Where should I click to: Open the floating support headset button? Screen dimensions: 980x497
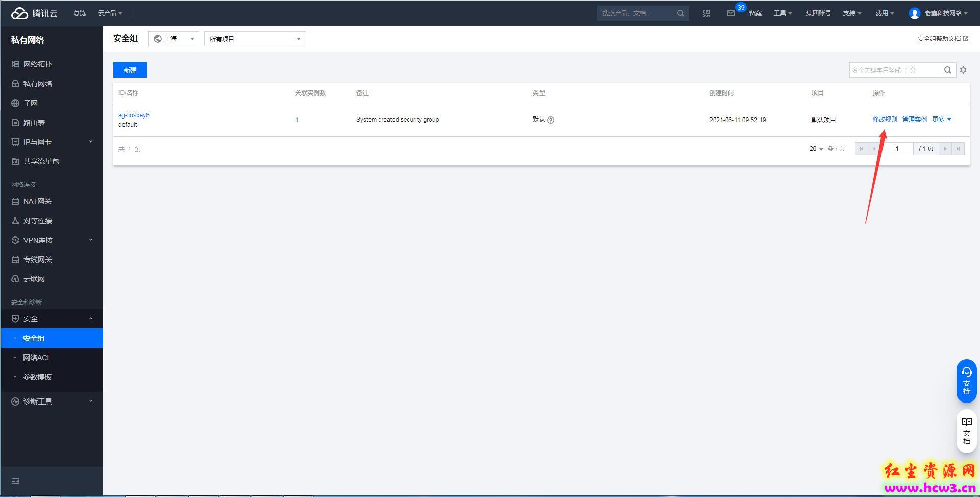coord(966,381)
